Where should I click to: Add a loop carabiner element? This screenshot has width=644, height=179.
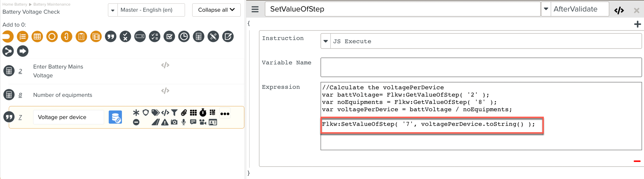click(x=66, y=37)
